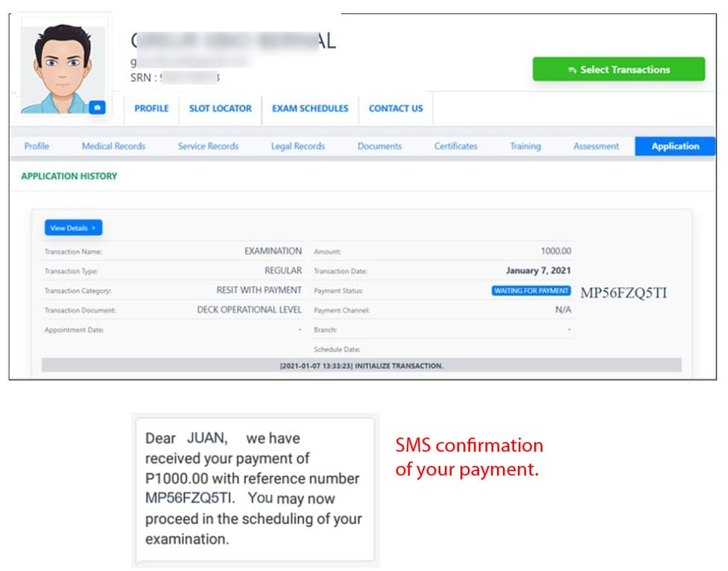Click the January 7, 2021 transaction date
This screenshot has width=728, height=571.
click(538, 271)
